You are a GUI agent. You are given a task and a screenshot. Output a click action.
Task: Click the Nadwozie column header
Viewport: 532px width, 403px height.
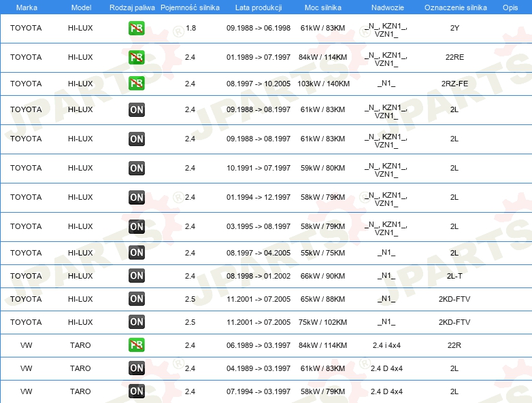(x=388, y=7)
